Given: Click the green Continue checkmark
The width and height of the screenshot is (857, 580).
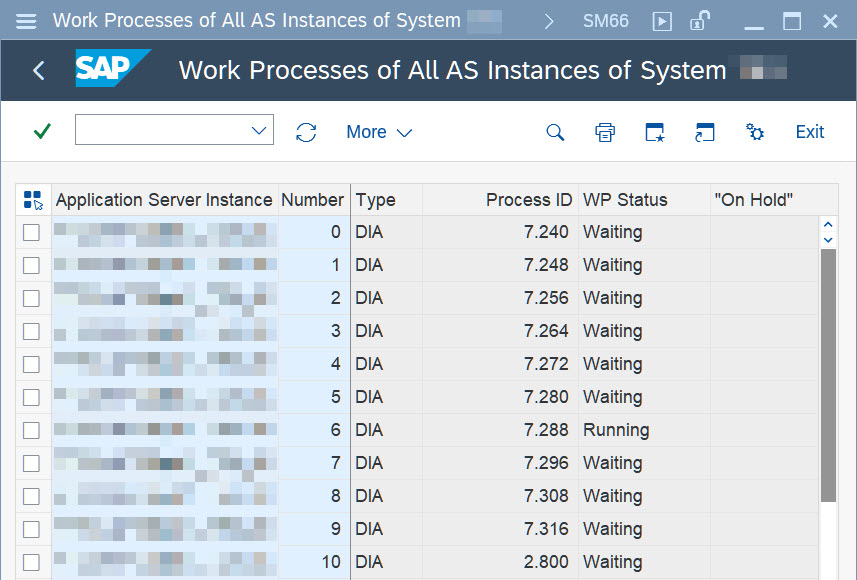Looking at the screenshot, I should click(40, 131).
